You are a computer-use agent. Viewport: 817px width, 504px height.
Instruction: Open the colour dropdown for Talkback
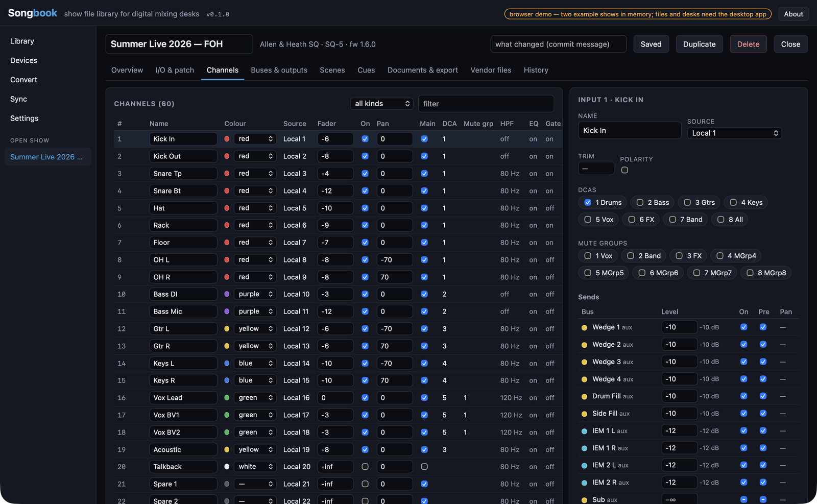pyautogui.click(x=255, y=467)
